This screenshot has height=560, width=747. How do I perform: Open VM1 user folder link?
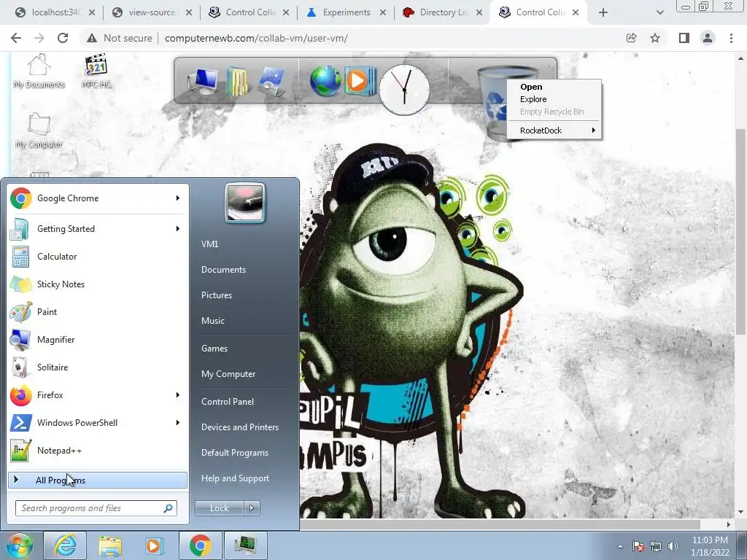[209, 244]
